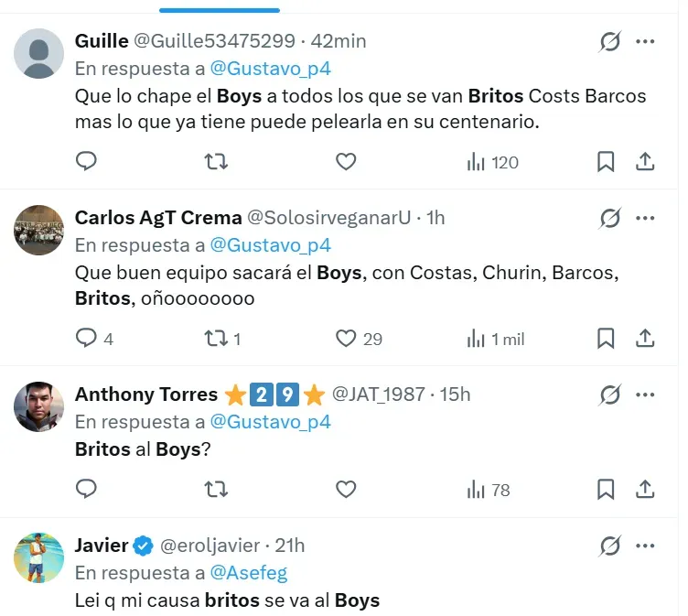View analytics showing 120 views
688x616 pixels.
(x=492, y=162)
